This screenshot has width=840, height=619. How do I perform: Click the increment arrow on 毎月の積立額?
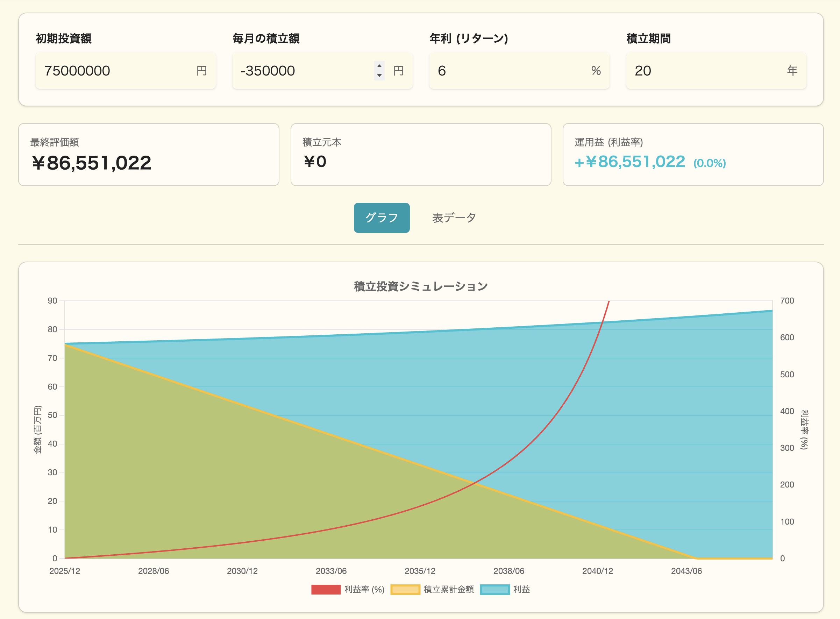tap(379, 66)
